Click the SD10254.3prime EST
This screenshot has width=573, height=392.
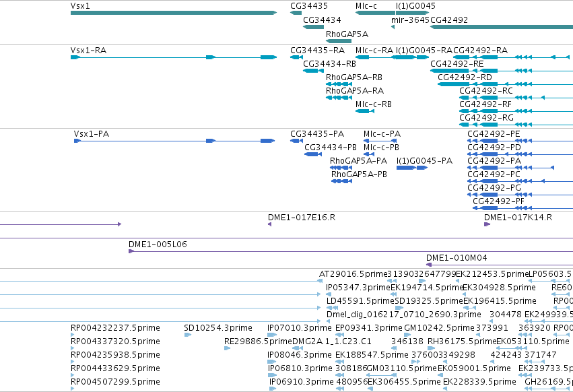[x=188, y=335]
